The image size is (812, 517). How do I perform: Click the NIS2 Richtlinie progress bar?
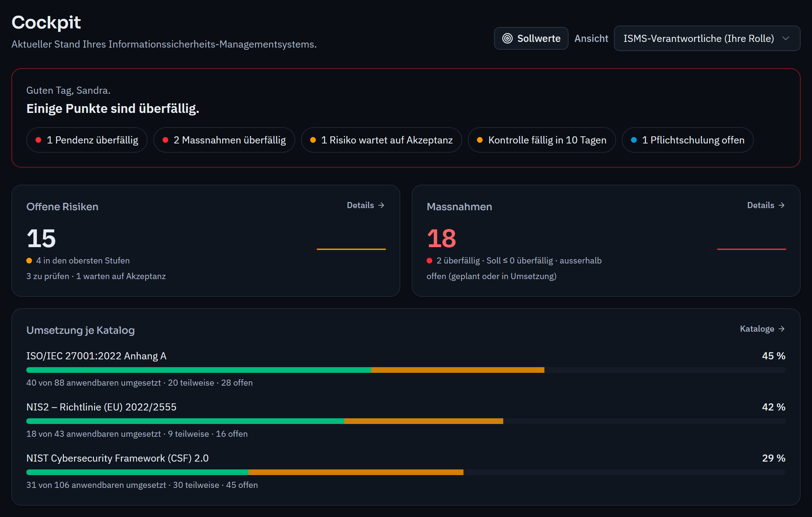pyautogui.click(x=406, y=421)
